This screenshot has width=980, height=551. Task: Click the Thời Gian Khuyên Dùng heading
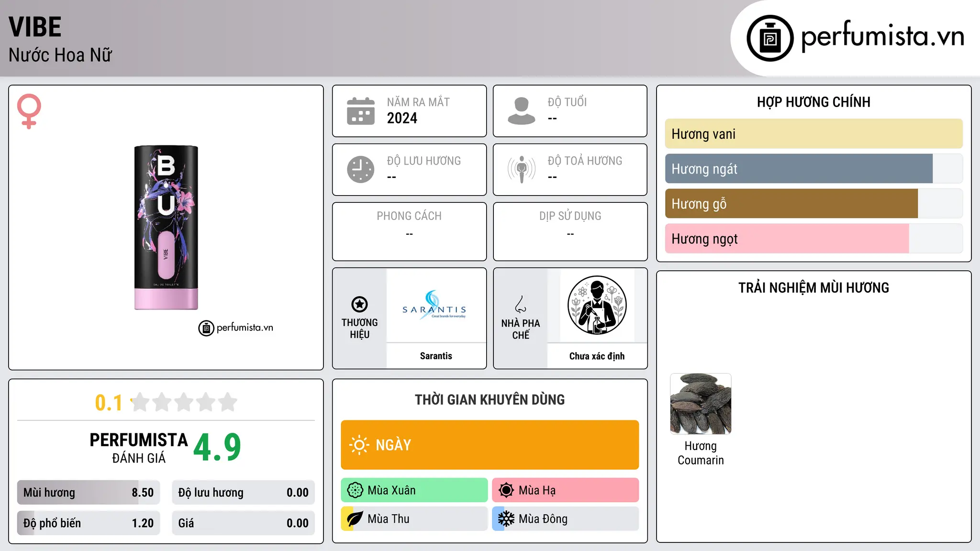[490, 399]
